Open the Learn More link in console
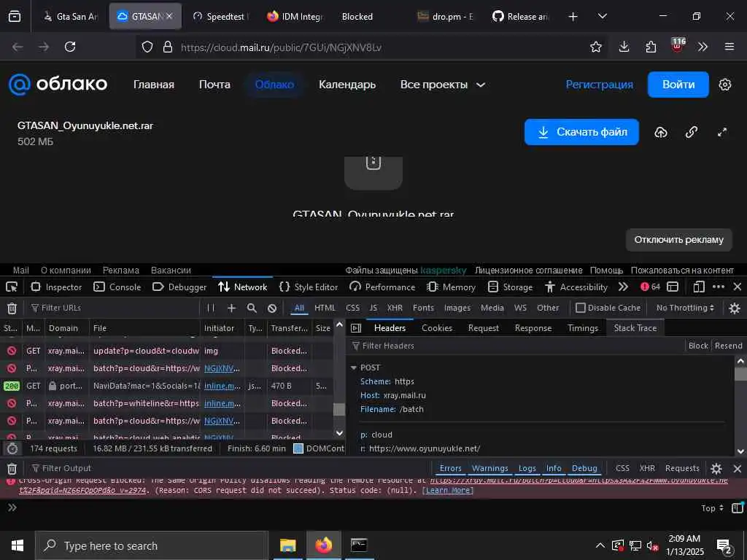Screen dimensions: 747x560 coord(448,491)
